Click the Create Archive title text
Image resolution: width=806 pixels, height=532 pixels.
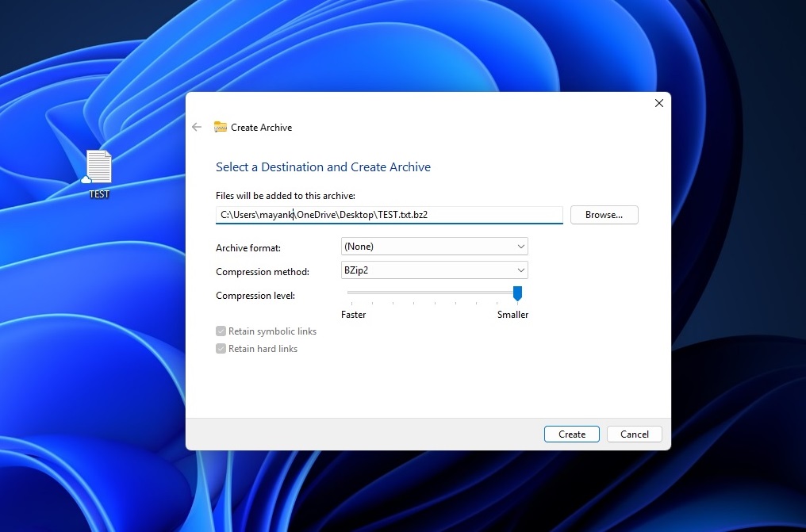[261, 128]
